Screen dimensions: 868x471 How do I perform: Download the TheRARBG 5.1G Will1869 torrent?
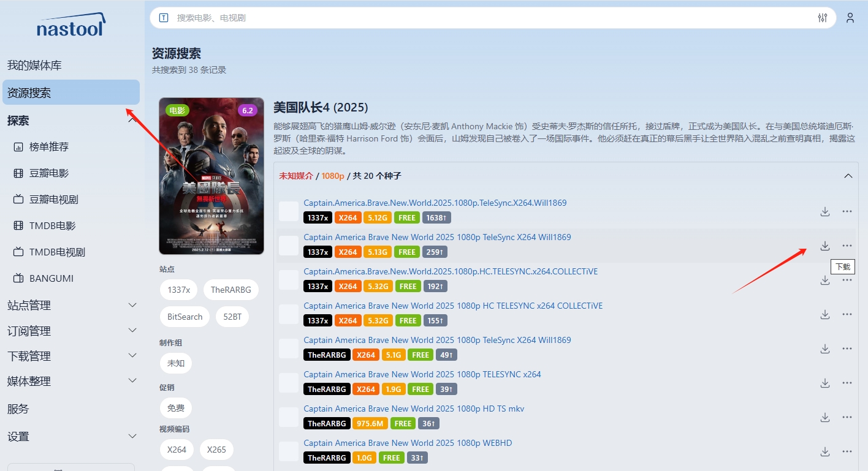click(825, 349)
